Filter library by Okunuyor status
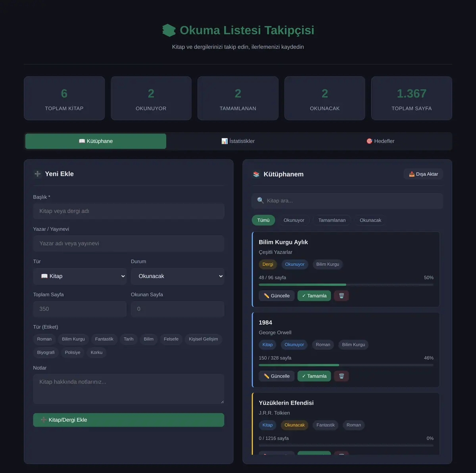 tap(294, 220)
